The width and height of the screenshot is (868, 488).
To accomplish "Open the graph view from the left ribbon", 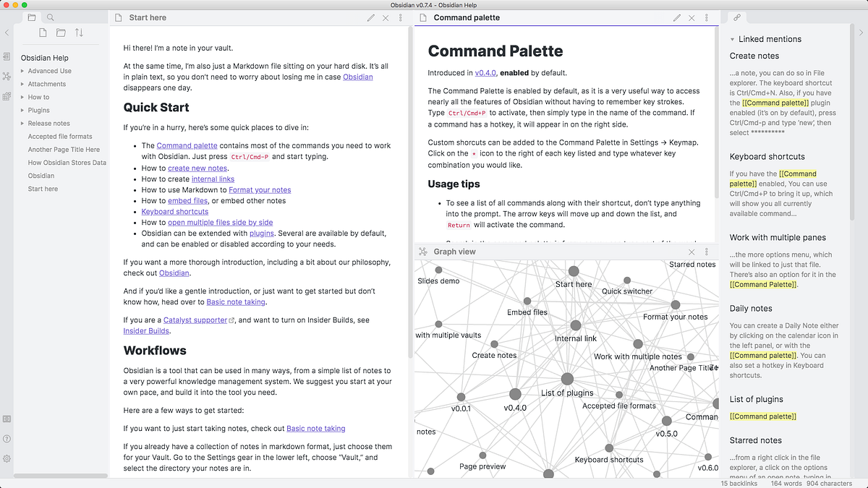I will 7,76.
